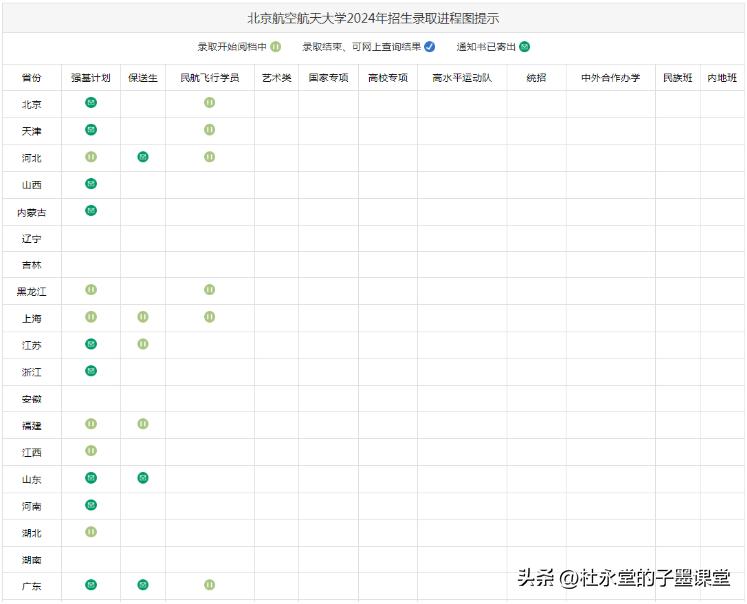Click the 天津 province row label

(32, 131)
